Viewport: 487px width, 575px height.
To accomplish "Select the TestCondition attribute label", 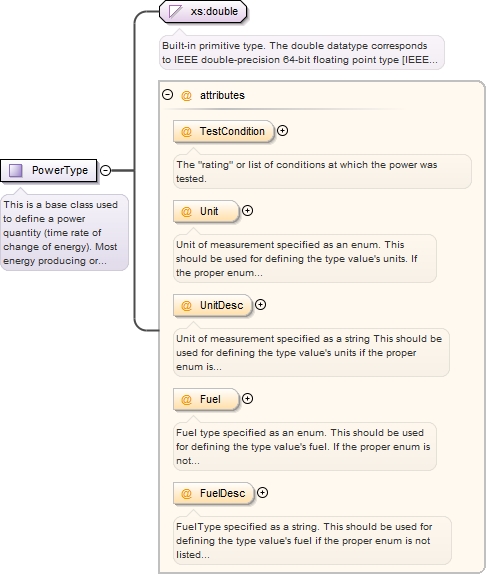I will click(232, 131).
